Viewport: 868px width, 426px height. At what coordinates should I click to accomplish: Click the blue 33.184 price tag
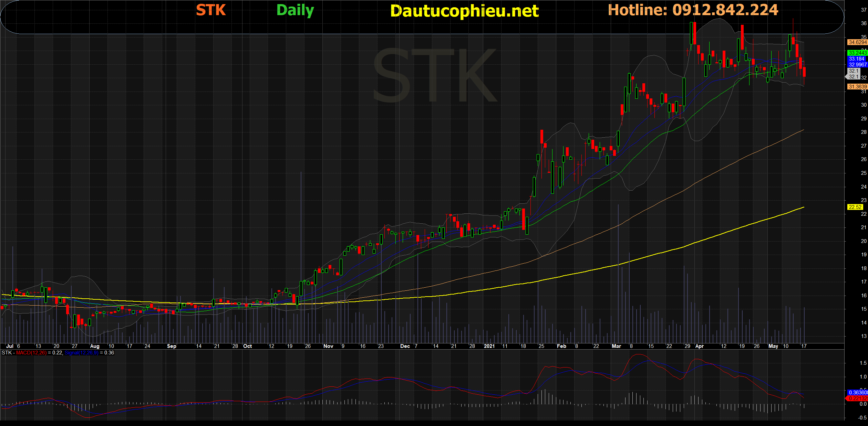[x=857, y=59]
